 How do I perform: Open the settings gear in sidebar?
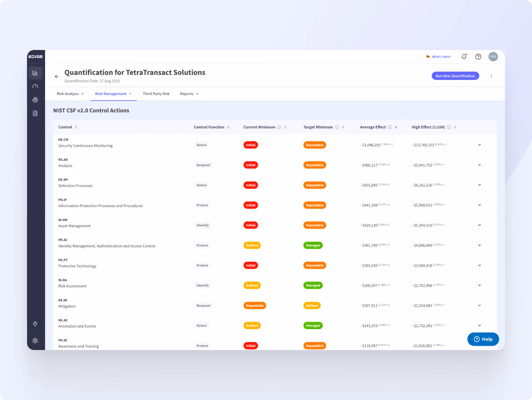[35, 340]
